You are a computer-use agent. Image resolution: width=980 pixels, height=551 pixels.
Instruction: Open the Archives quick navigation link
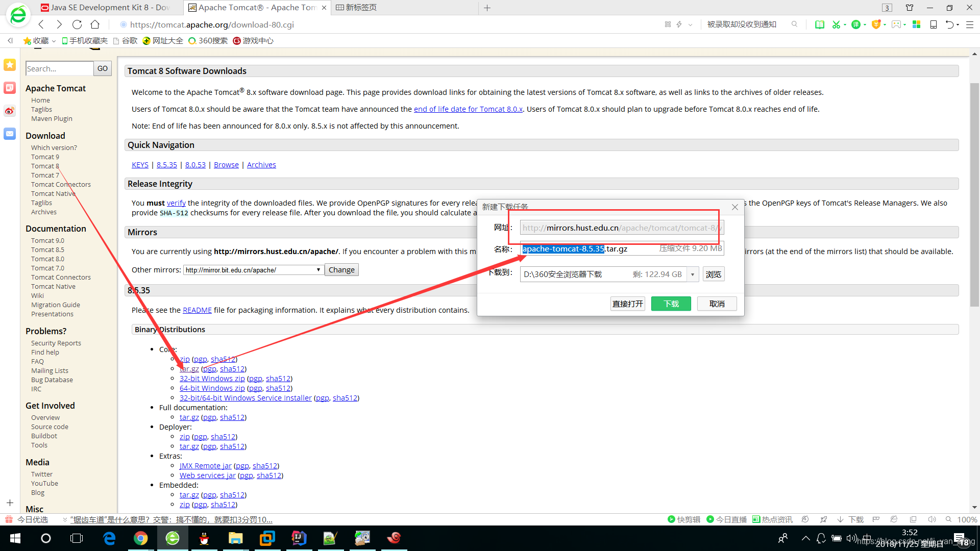tap(261, 165)
